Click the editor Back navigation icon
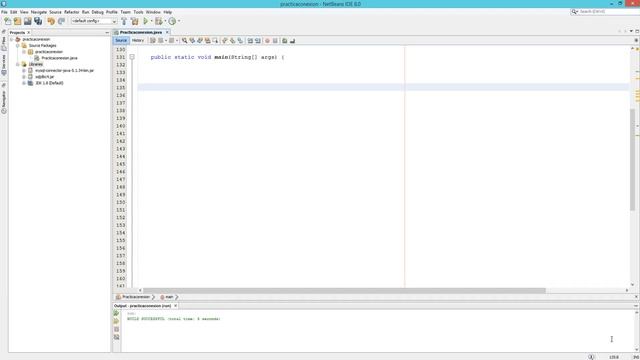Viewport: 640px width, 360px height. tap(161, 40)
